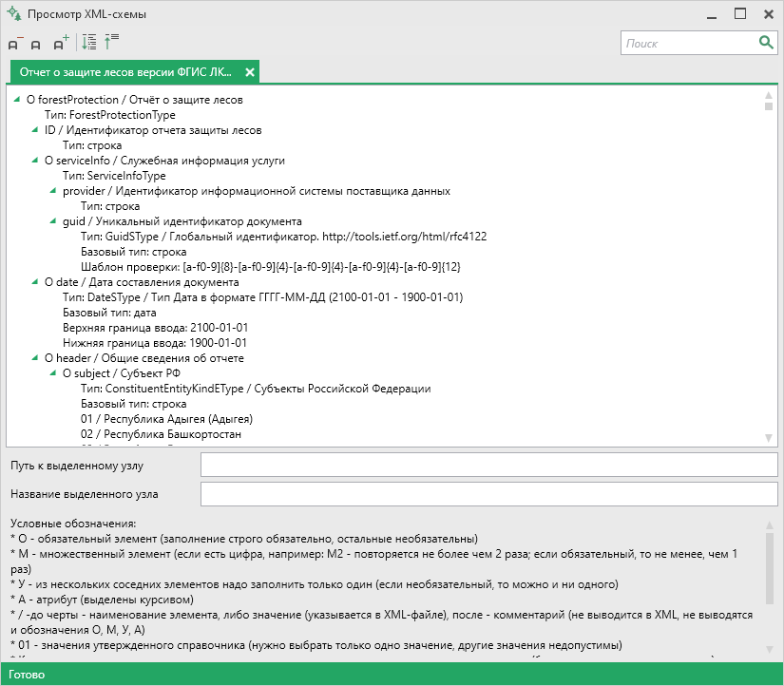Select row Тип: GuidSType / Глобальный идентификатор
This screenshot has width=784, height=686.
[283, 237]
